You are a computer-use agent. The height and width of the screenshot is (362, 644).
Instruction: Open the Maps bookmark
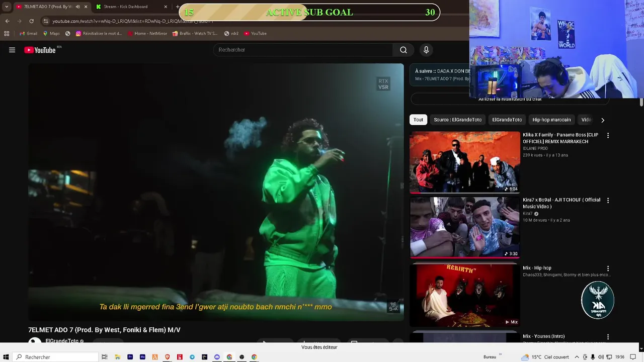click(51, 34)
